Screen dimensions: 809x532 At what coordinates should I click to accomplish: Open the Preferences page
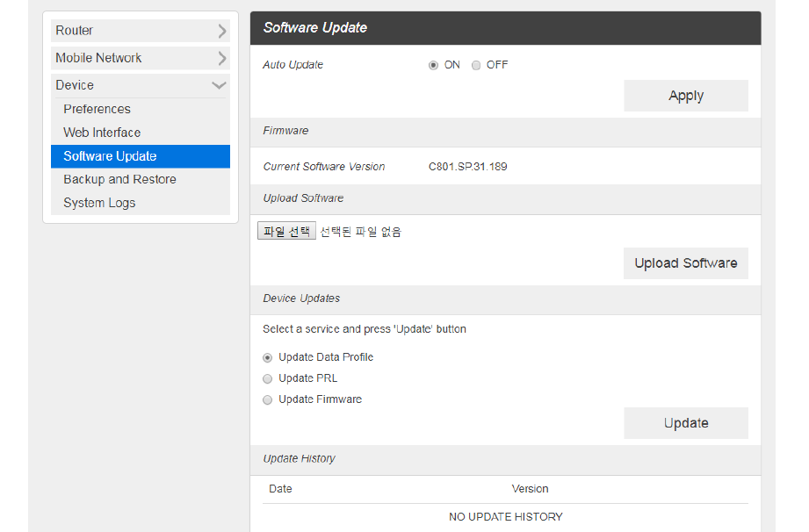coord(97,109)
